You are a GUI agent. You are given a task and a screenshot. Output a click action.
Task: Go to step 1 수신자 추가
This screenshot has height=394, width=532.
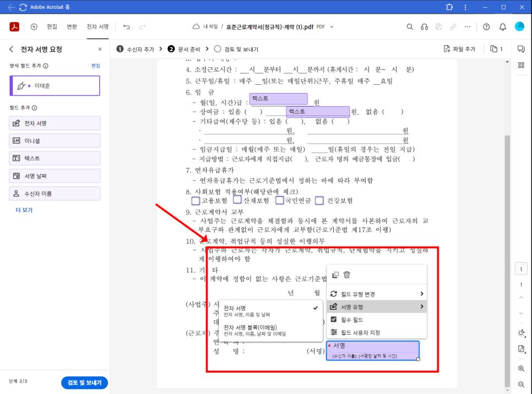135,49
